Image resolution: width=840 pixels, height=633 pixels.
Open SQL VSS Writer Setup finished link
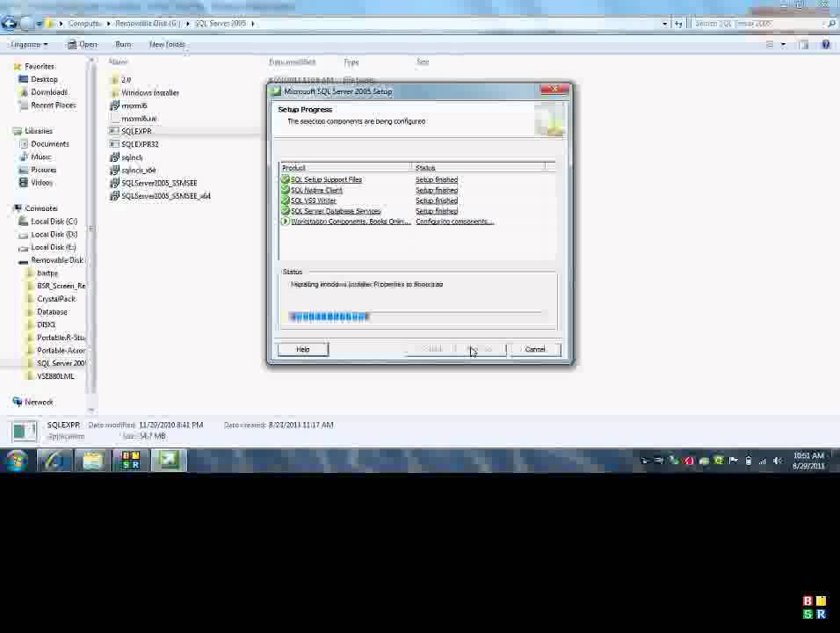(437, 200)
